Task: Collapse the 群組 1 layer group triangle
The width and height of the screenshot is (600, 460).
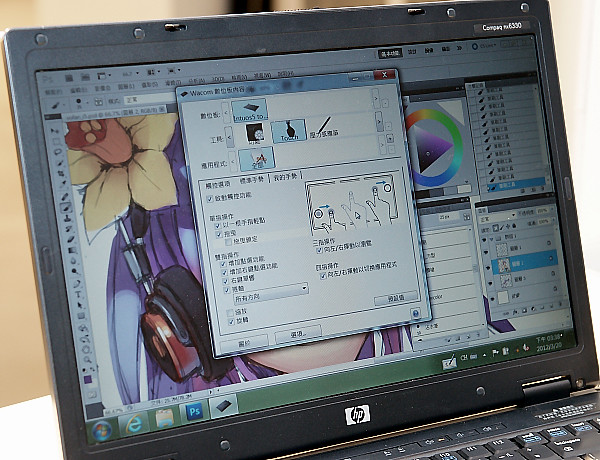Action: [492, 239]
